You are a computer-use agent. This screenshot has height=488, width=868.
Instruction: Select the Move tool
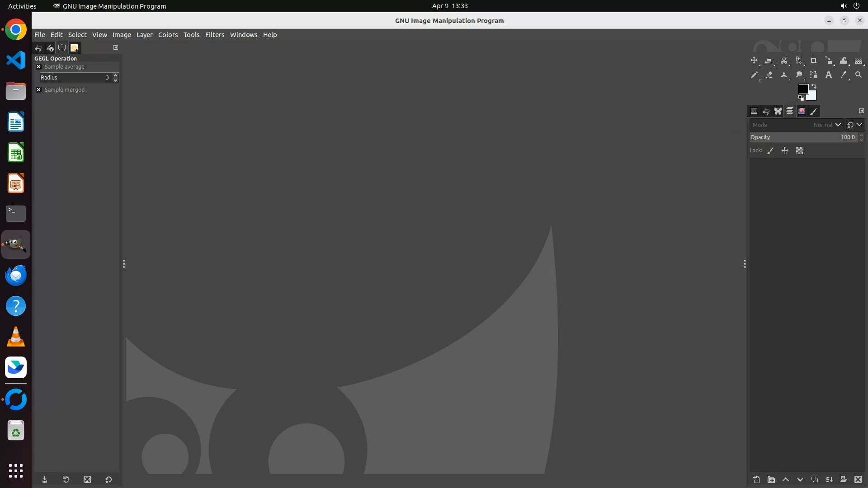pos(754,61)
